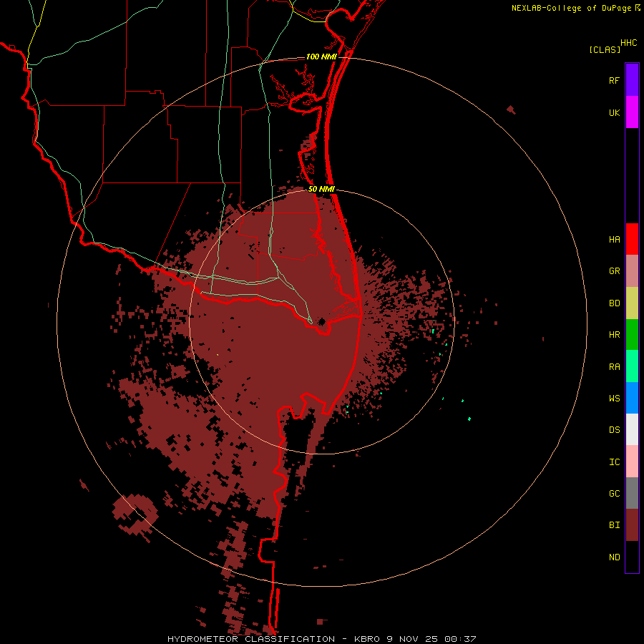The height and width of the screenshot is (644, 644).
Task: Click the [CLAS] units label
Action: (x=605, y=50)
